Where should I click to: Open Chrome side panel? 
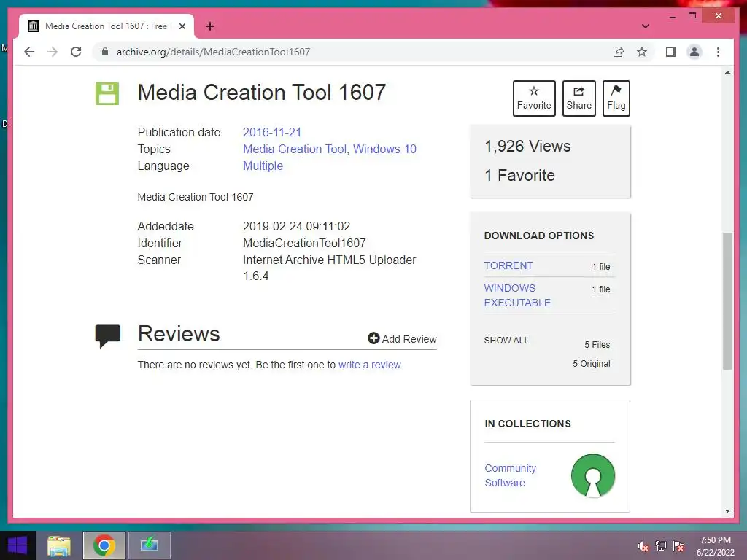[671, 52]
